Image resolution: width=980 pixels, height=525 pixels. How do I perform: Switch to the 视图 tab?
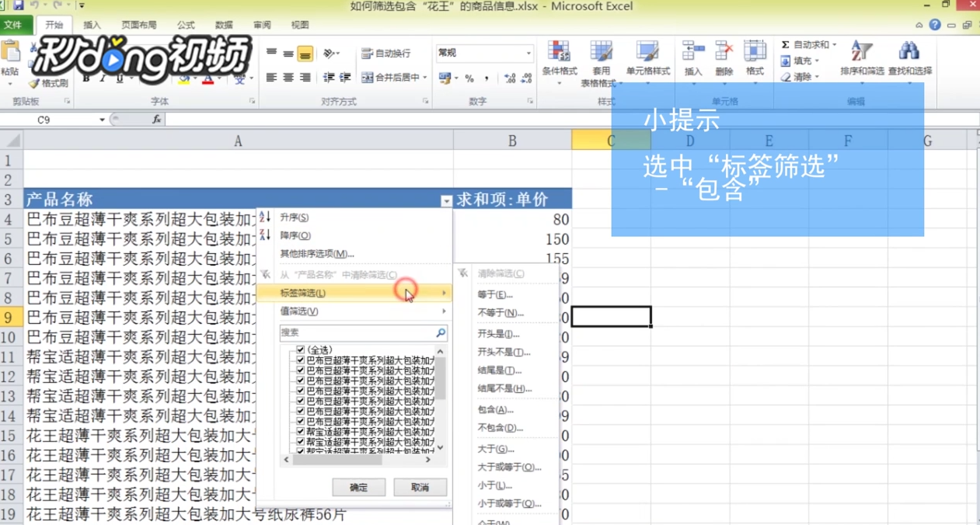[x=300, y=25]
